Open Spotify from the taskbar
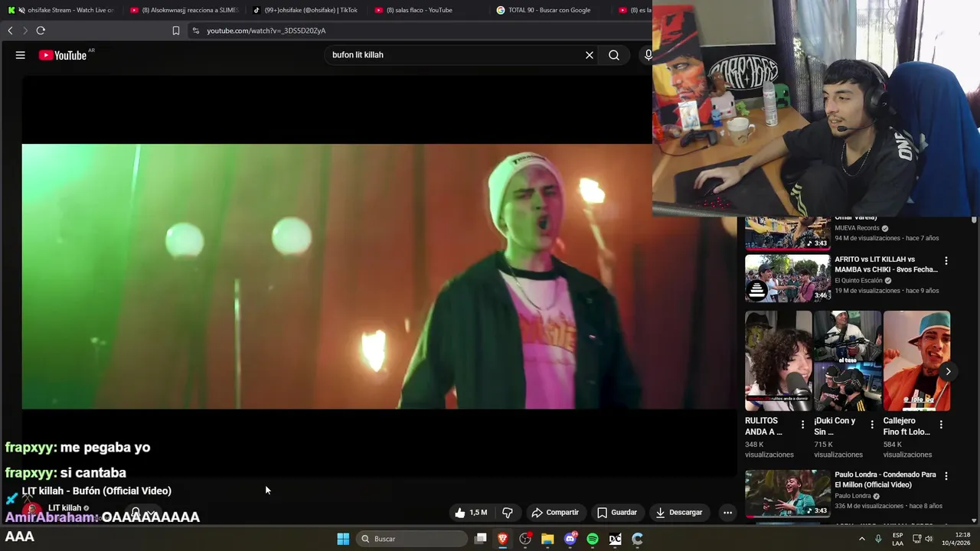 (x=593, y=539)
